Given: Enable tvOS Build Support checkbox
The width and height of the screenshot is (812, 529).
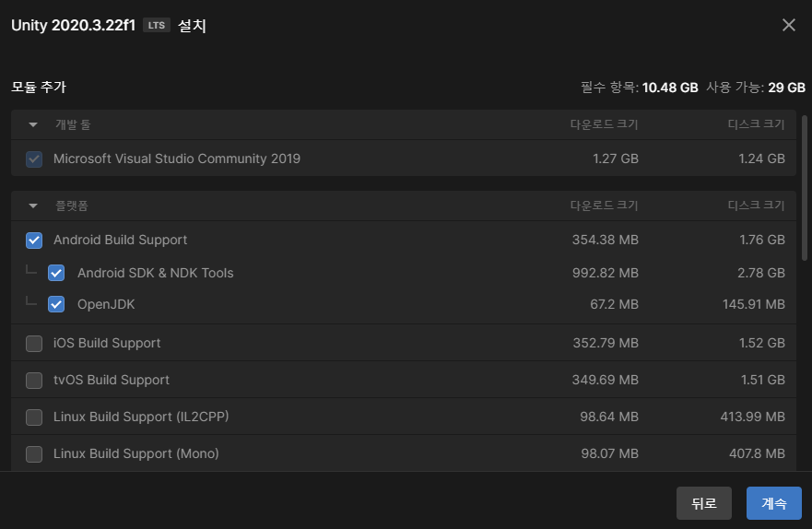Looking at the screenshot, I should tap(34, 380).
